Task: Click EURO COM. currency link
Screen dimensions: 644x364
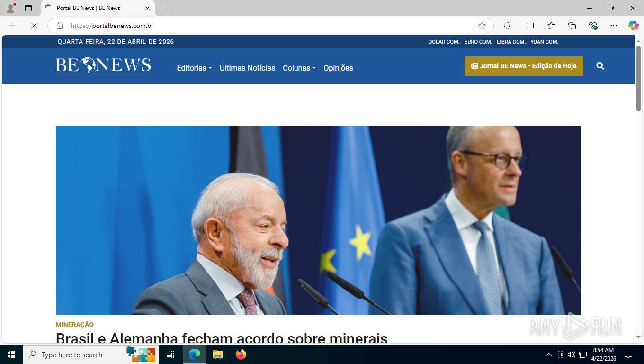Action: pos(478,42)
